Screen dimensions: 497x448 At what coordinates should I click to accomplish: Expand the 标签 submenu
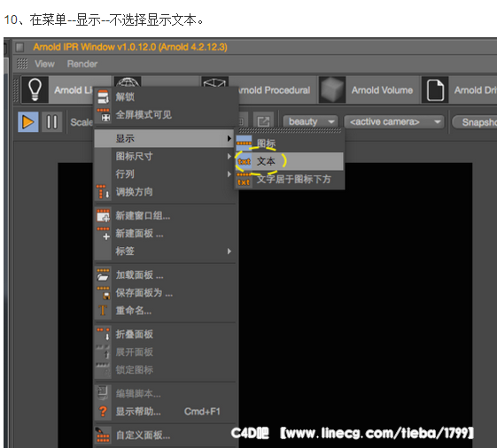coord(165,251)
